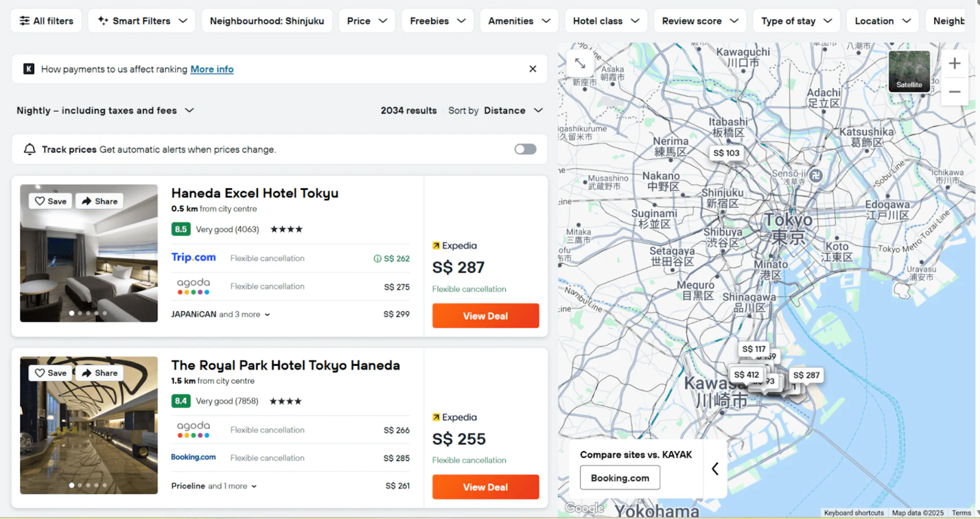Open All filters panel
Viewport: 980px width, 519px height.
coord(46,21)
